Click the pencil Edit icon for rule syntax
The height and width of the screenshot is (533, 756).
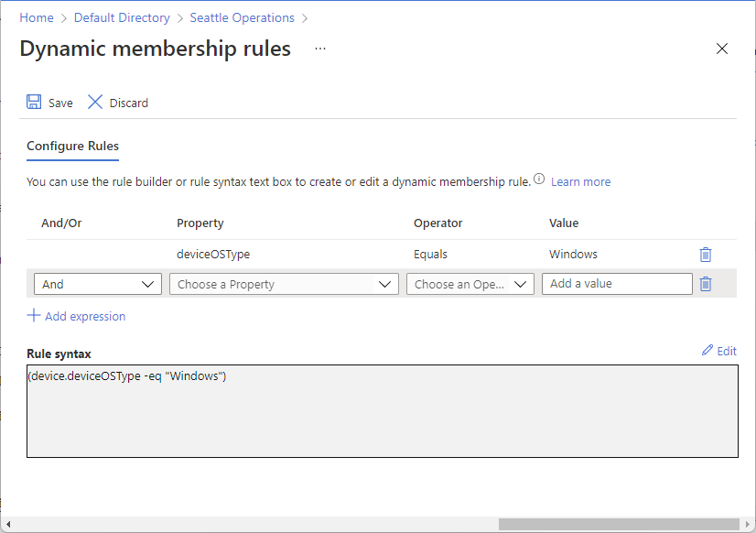(707, 350)
